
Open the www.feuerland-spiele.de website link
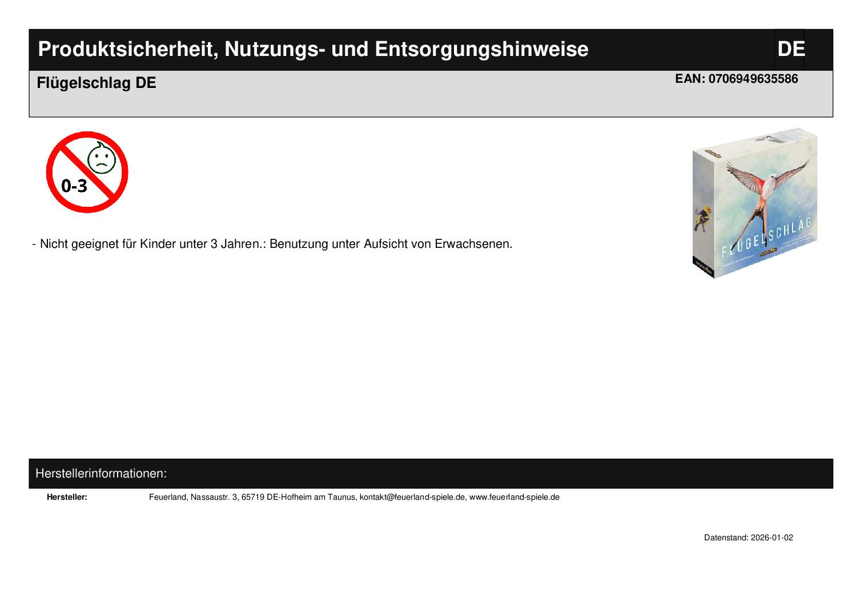(x=514, y=497)
